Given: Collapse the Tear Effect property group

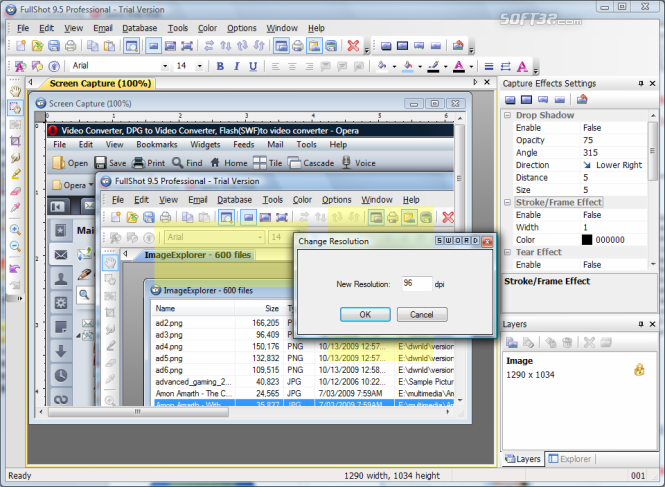Looking at the screenshot, I should coord(507,252).
